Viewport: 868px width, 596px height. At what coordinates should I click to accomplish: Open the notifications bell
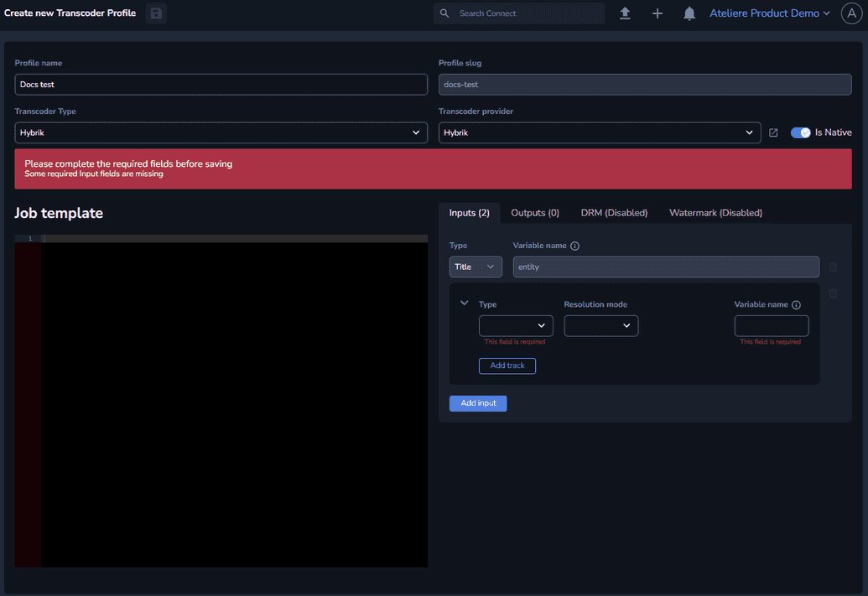click(689, 13)
